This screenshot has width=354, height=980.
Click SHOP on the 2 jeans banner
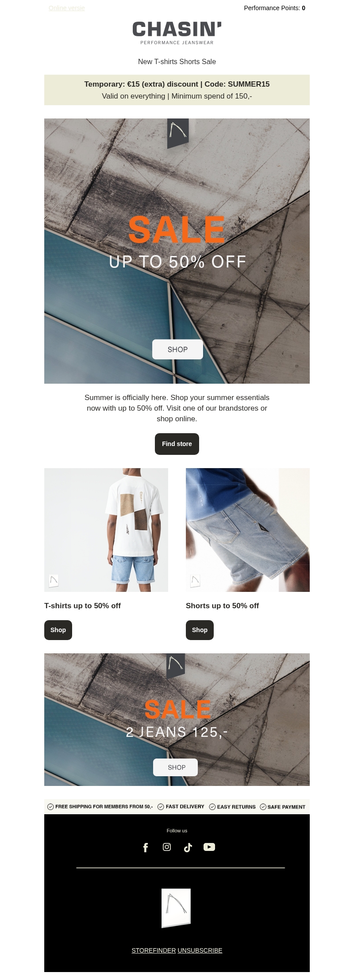[x=175, y=767]
